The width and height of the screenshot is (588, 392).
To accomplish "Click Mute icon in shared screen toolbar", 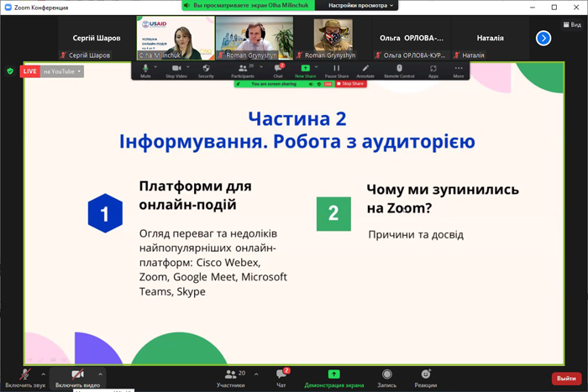I will point(145,71).
